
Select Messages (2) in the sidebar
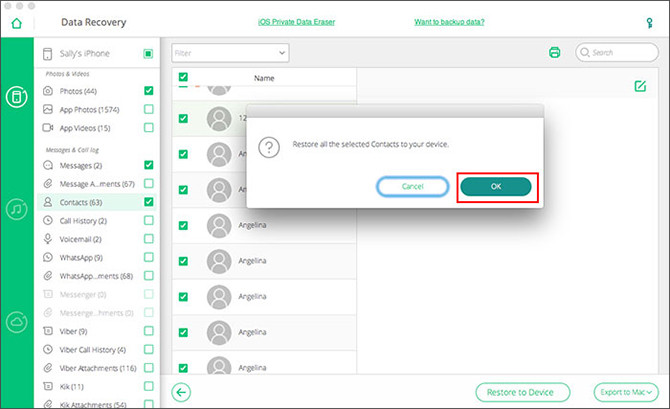point(84,165)
